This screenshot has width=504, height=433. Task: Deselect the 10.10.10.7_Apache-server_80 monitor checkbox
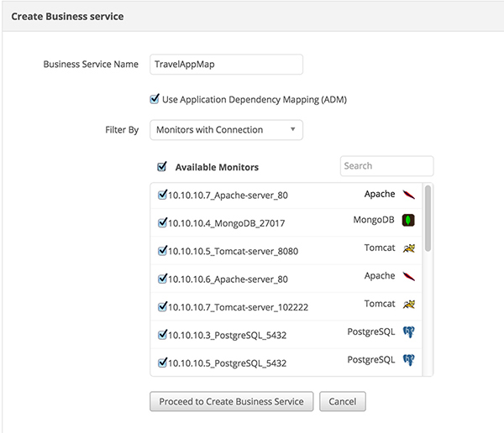(163, 195)
